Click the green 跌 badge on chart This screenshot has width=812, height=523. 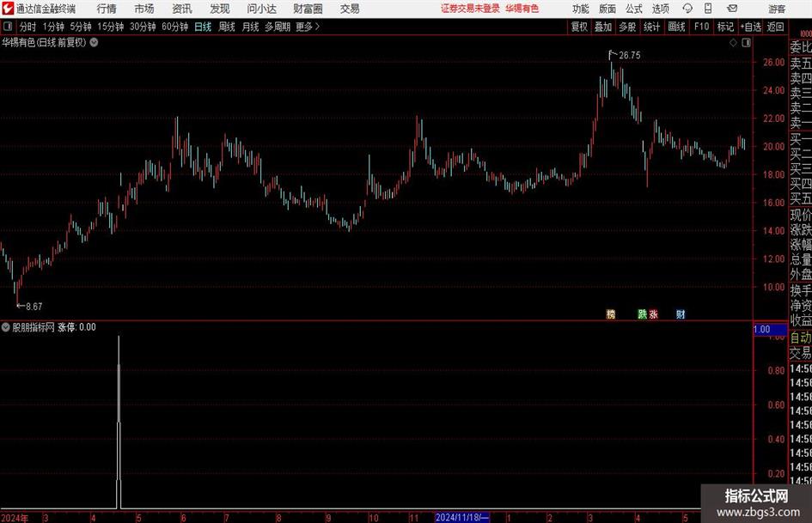click(642, 313)
